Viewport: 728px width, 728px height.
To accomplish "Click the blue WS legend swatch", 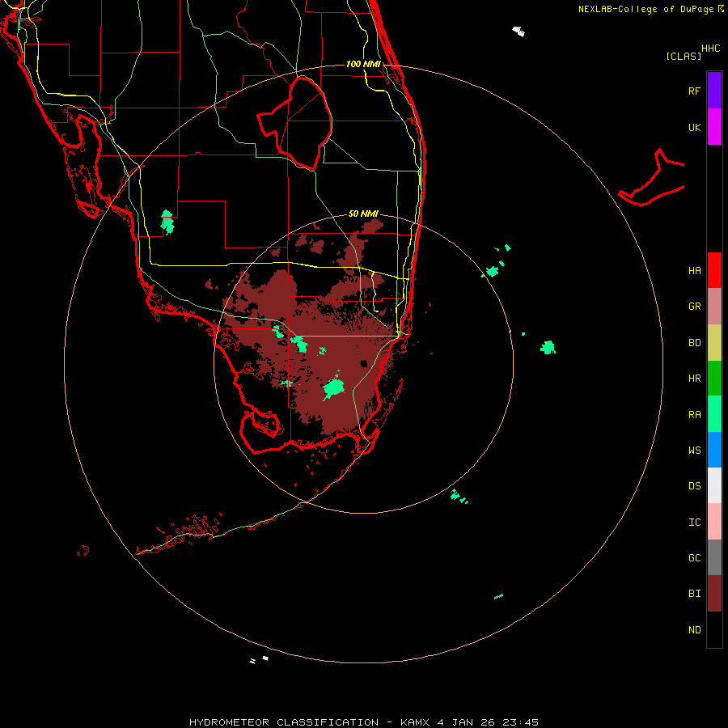I will 714,450.
